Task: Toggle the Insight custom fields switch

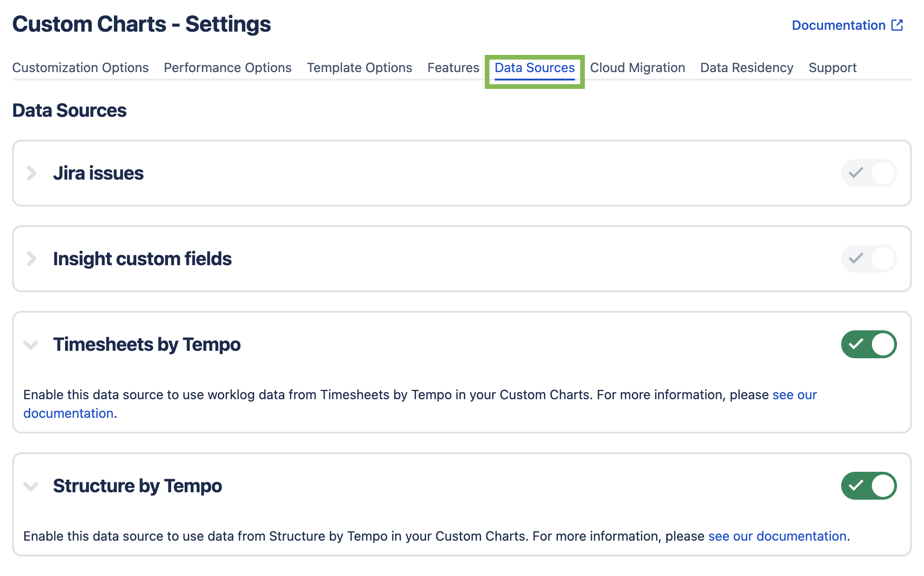Action: click(x=869, y=259)
